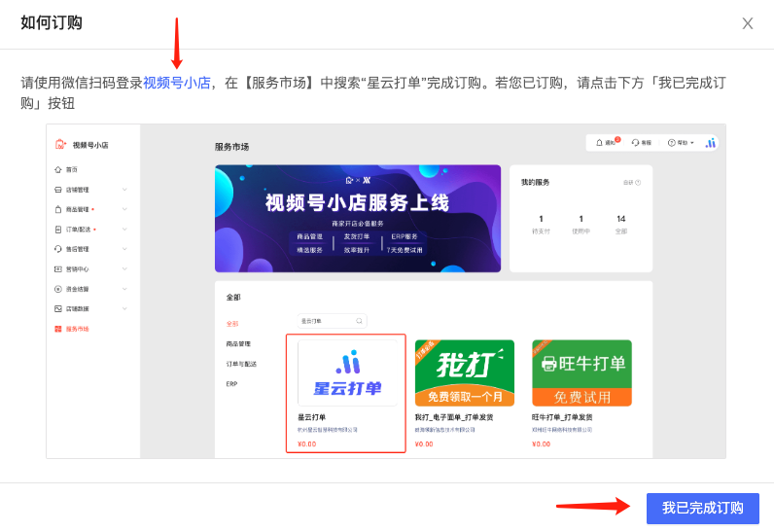Click the 旺牛打单_打单发货 title
Image resolution: width=774 pixels, height=532 pixels.
click(x=562, y=417)
